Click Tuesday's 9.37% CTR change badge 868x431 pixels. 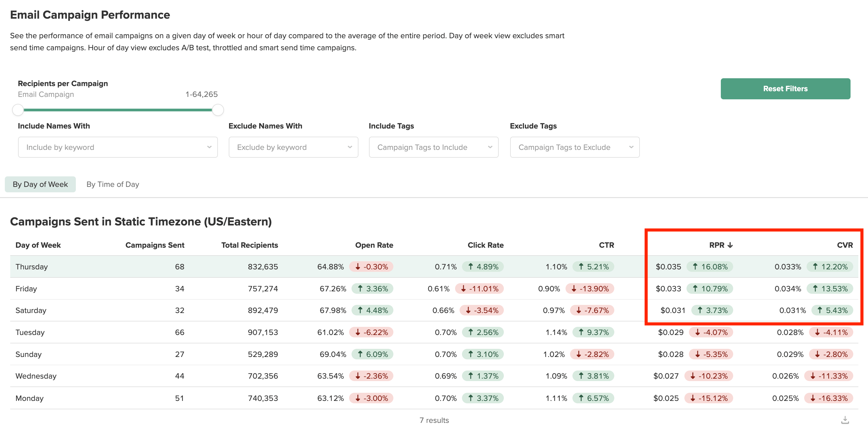coord(593,332)
